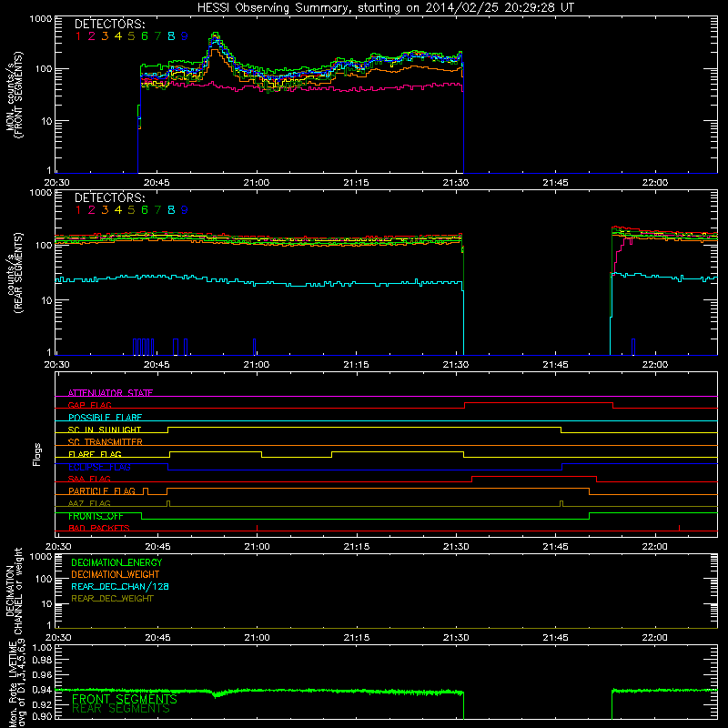Click the REAR_DEC_WEIGHT legend entry
The width and height of the screenshot is (728, 728).
[x=112, y=599]
